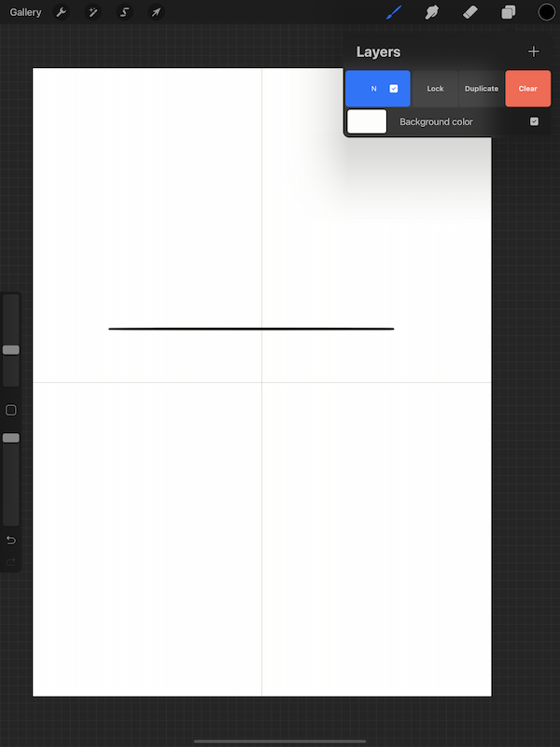Open blend mode N on the layer
Viewport: 560px width, 747px height.
pyautogui.click(x=374, y=89)
